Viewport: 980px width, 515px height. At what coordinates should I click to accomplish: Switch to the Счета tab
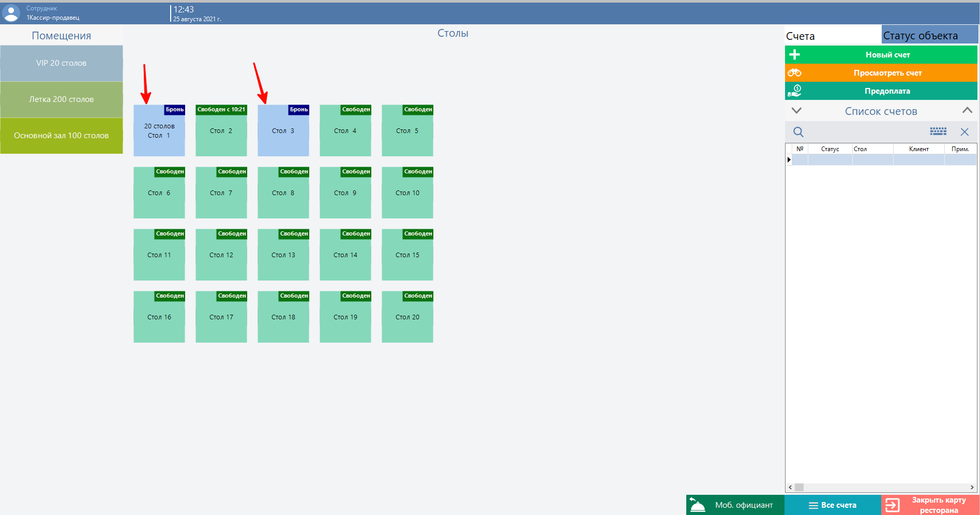point(801,36)
